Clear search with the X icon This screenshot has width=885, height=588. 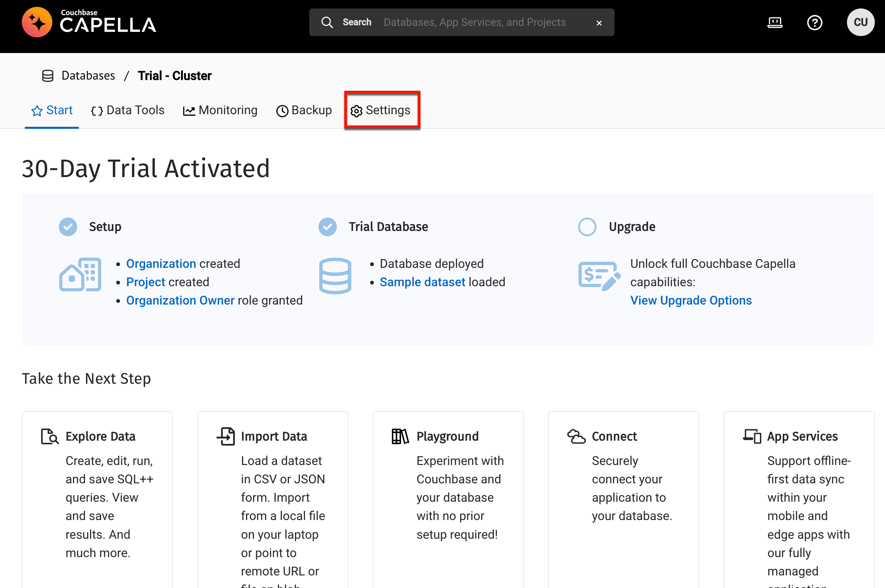point(599,23)
